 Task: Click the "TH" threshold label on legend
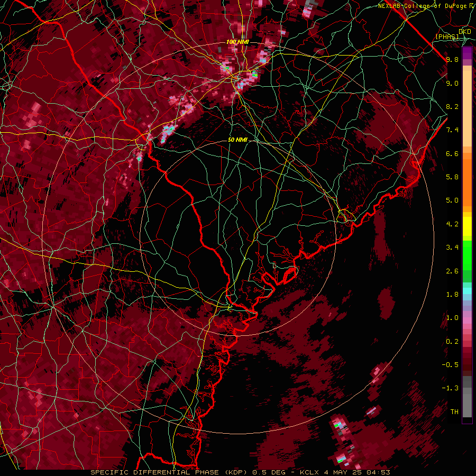(x=454, y=412)
